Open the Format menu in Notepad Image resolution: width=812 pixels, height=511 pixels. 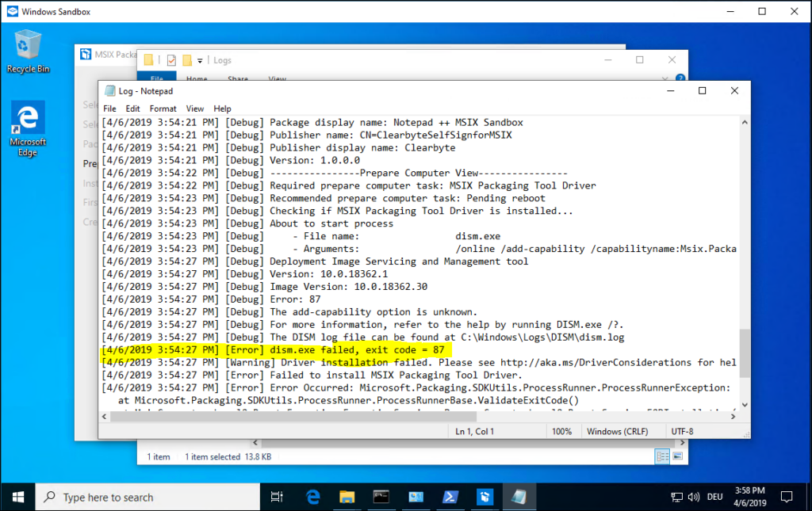tap(163, 109)
